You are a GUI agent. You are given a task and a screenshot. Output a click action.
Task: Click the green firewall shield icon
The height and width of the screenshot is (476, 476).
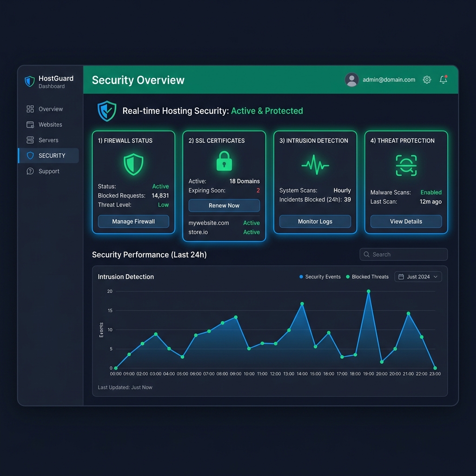[x=133, y=164]
